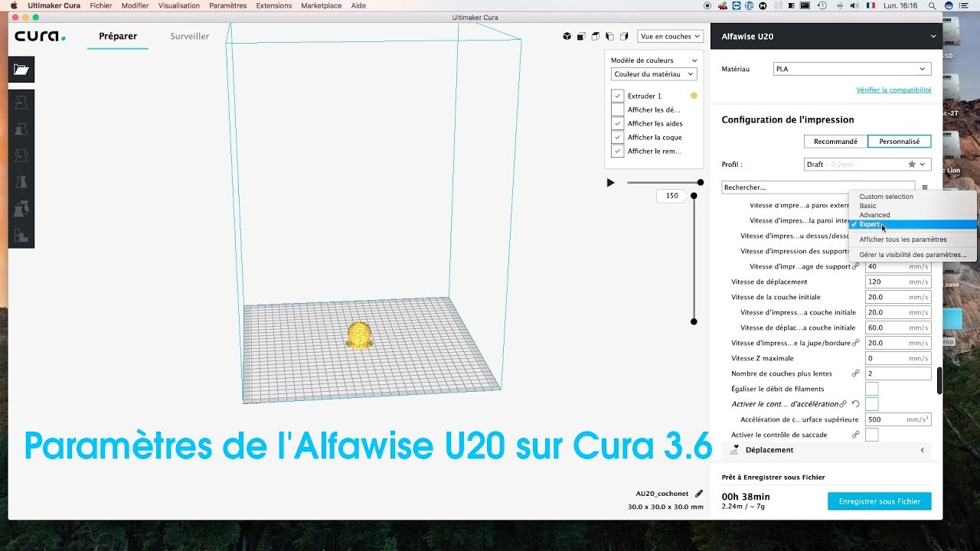Image resolution: width=980 pixels, height=551 pixels.
Task: Open Vue en couches view dropdown
Action: click(x=670, y=36)
